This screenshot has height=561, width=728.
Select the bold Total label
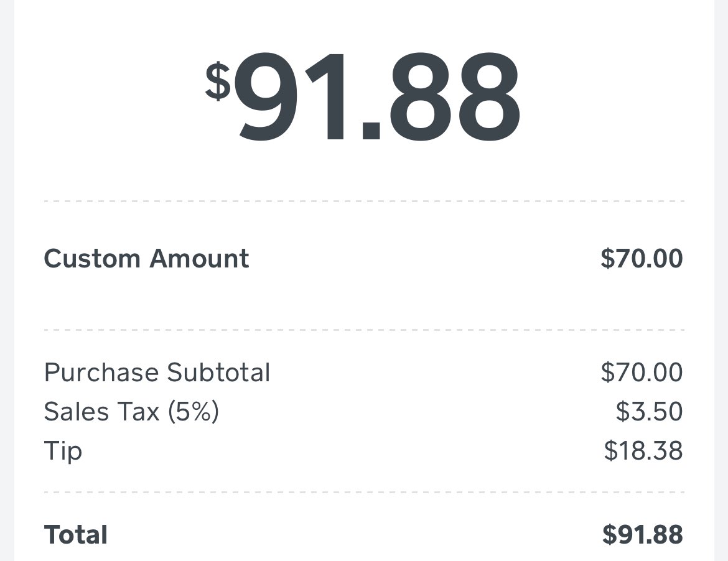click(x=76, y=534)
